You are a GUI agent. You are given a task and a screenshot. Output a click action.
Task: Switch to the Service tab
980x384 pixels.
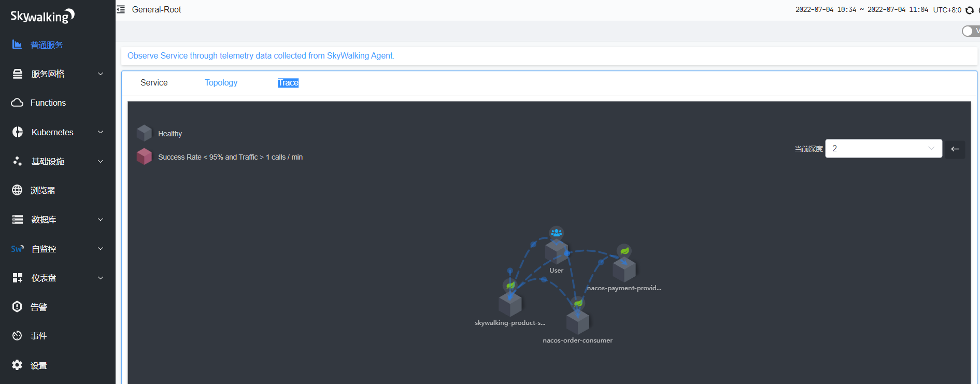pos(154,83)
